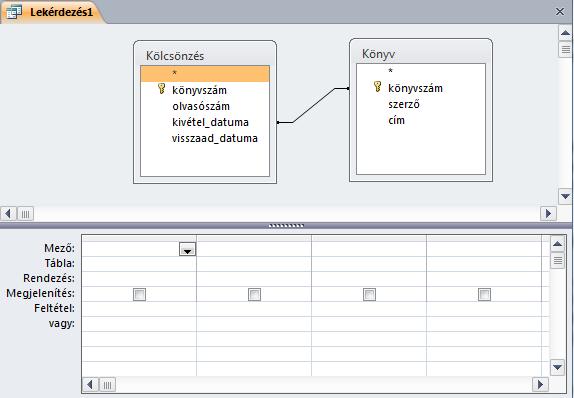Toggle Megjelenítés checkbox in fourth column

pos(484,294)
